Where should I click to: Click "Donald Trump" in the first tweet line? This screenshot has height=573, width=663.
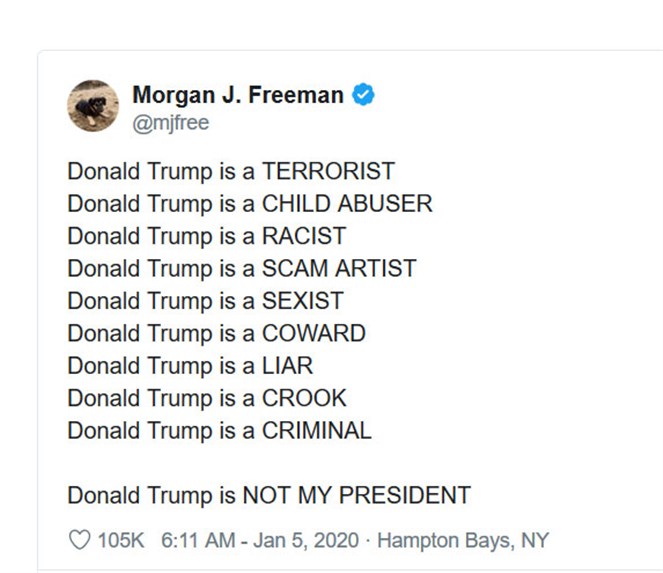pyautogui.click(x=138, y=171)
